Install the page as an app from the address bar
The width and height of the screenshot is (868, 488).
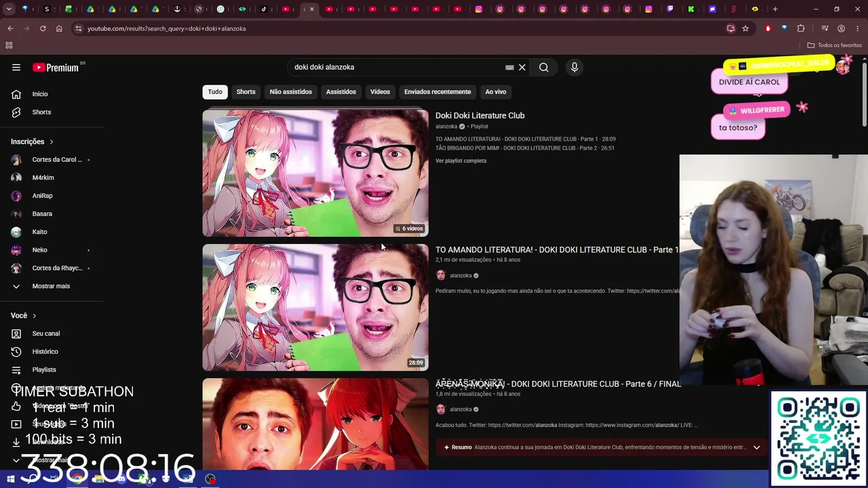(730, 28)
